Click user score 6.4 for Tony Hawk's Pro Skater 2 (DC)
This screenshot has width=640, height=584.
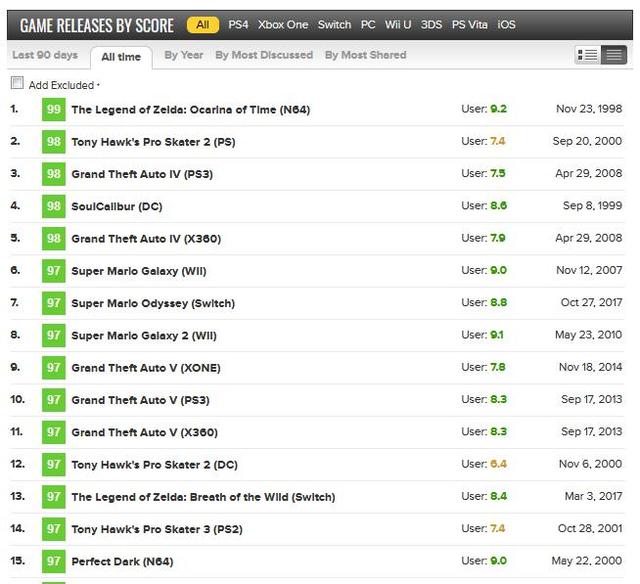tap(498, 464)
